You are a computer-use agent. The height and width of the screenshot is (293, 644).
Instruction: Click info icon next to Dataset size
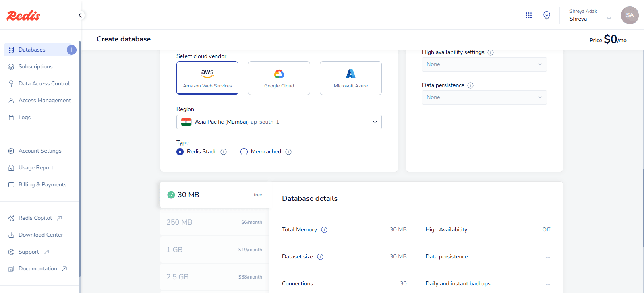click(x=320, y=257)
